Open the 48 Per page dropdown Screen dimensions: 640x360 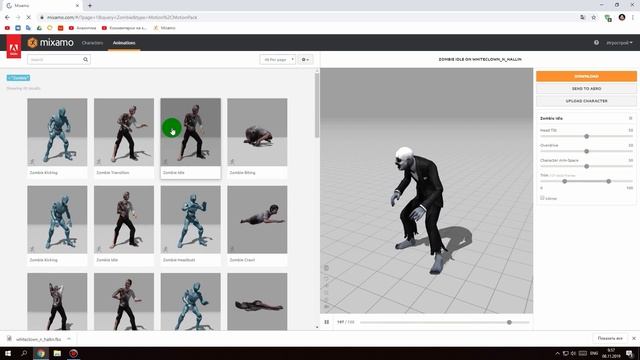[278, 60]
